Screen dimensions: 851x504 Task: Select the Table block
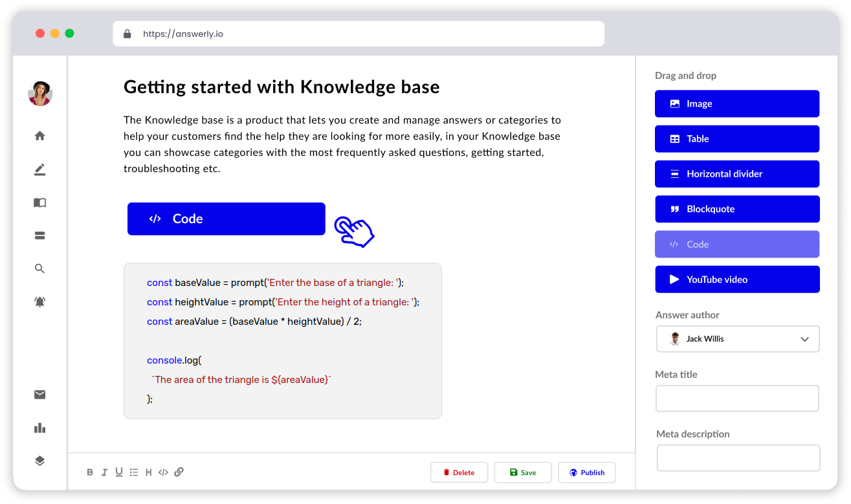coord(737,138)
